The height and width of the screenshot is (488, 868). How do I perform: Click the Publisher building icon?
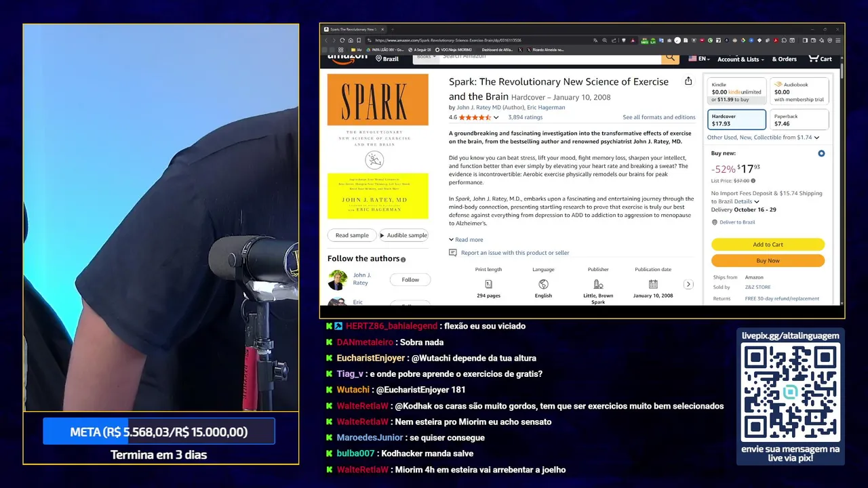pos(598,284)
